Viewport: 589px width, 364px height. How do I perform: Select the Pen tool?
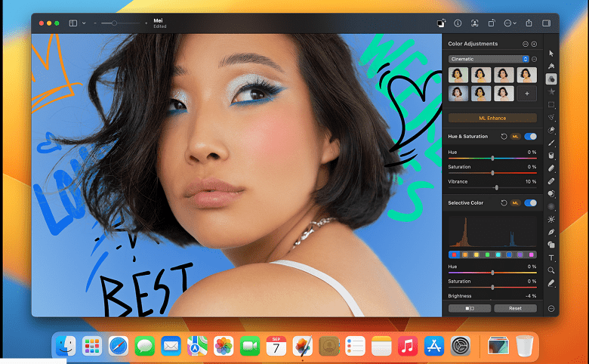551,232
